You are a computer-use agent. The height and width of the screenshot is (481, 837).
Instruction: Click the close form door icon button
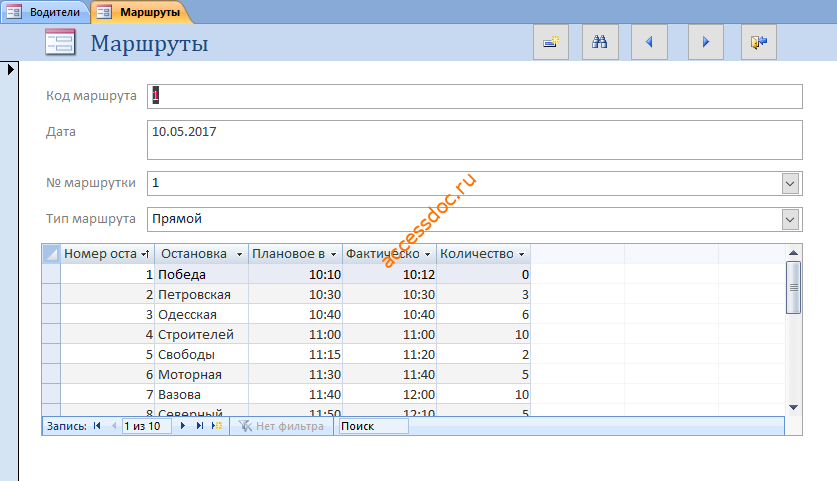(759, 42)
